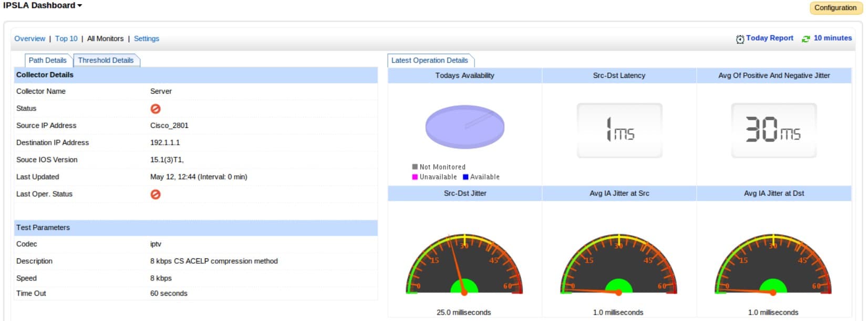868x321 pixels.
Task: Click the IOS version 15.1(3)T1, value
Action: pyautogui.click(x=167, y=159)
